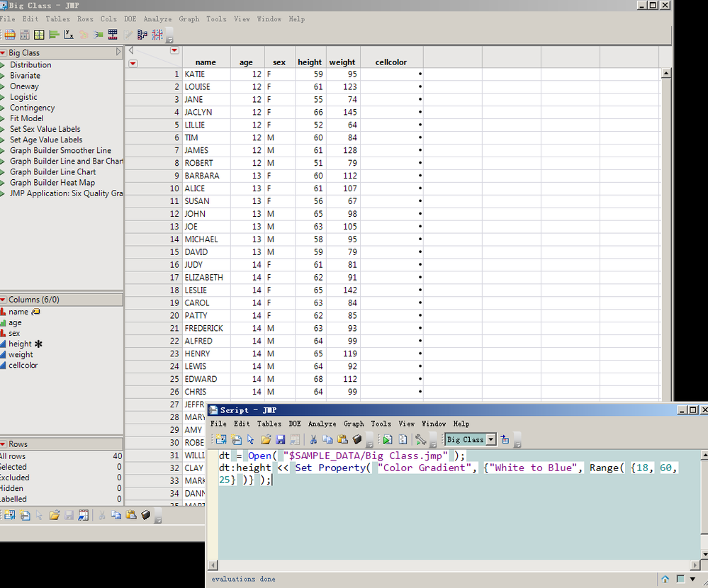Open Analyze menu in main JMP window
The width and height of the screenshot is (708, 588).
tap(157, 19)
